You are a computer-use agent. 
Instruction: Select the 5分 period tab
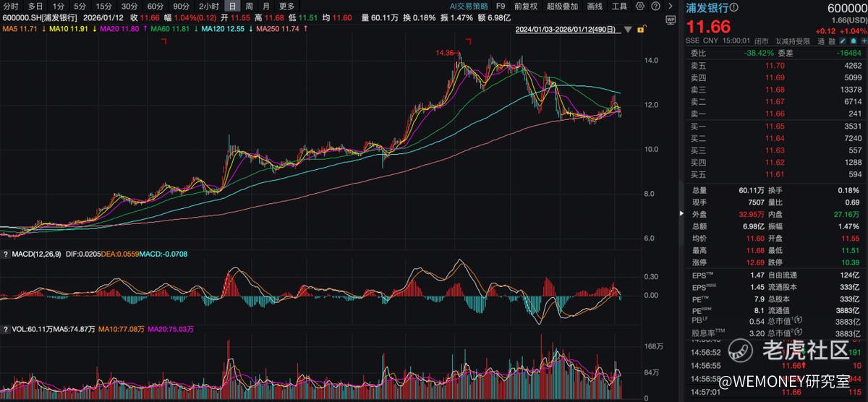click(80, 6)
